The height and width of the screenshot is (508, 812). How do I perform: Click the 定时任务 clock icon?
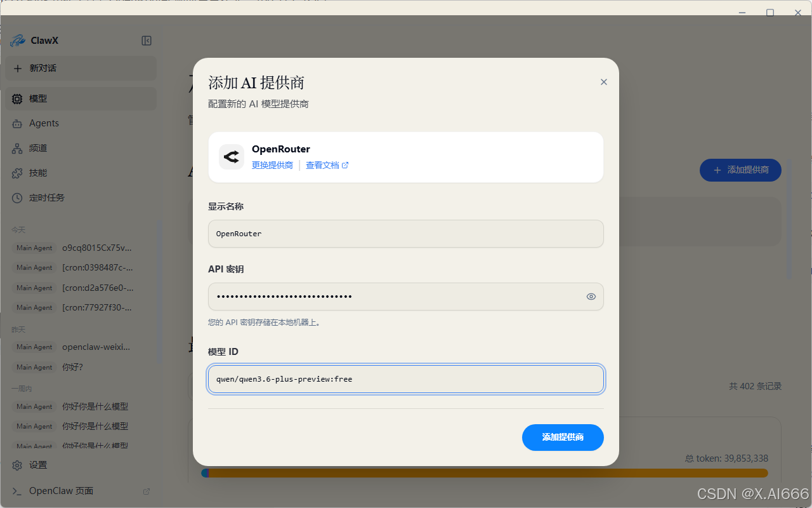click(x=17, y=197)
